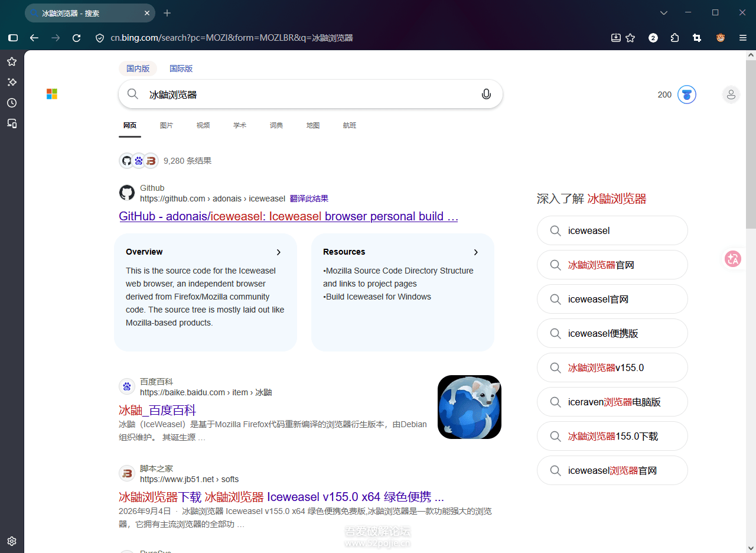Screen dimensions: 756x553
Task: Search related suggestion iceweasel官网
Action: point(612,299)
